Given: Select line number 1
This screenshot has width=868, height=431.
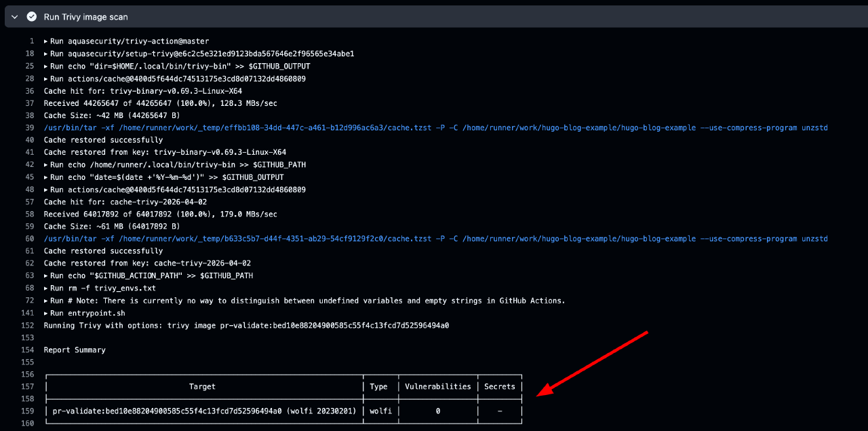Looking at the screenshot, I should (x=32, y=41).
